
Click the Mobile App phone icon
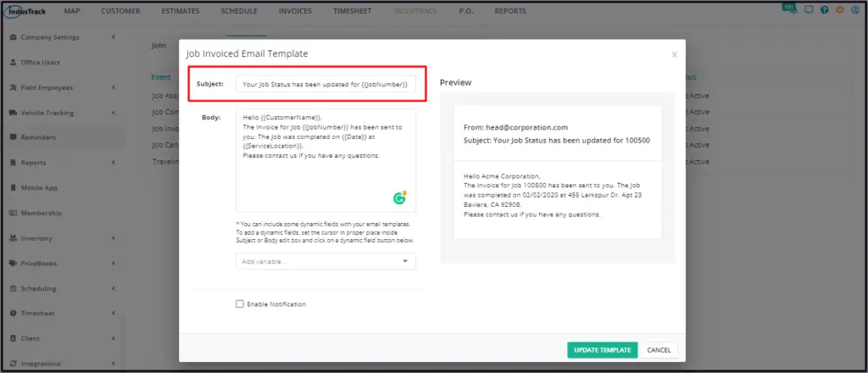pyautogui.click(x=14, y=187)
